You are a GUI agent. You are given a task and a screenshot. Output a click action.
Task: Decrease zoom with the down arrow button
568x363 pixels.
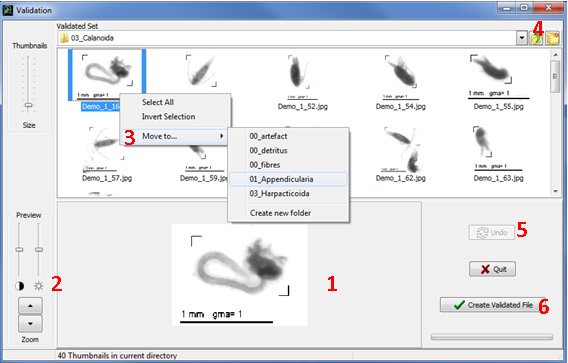coord(30,324)
